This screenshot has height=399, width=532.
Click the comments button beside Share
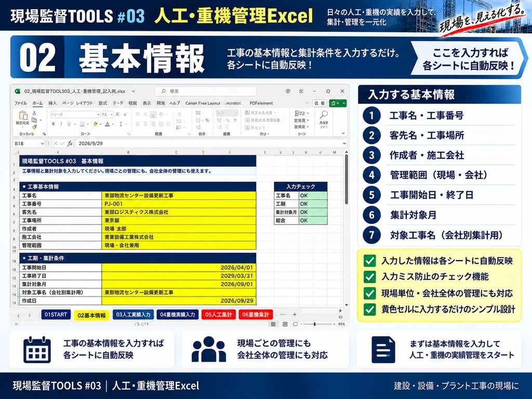pyautogui.click(x=320, y=103)
